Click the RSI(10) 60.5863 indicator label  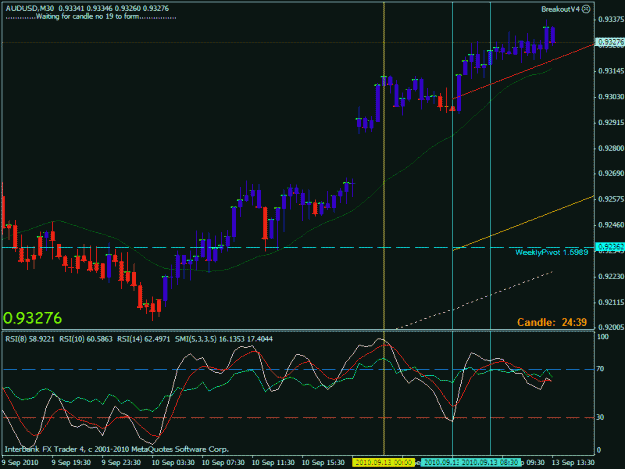click(86, 339)
